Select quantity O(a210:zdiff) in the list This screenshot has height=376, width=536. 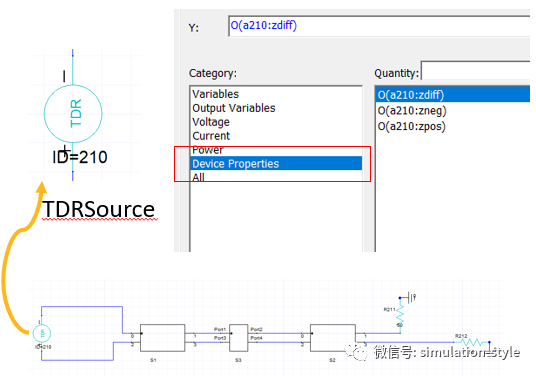pyautogui.click(x=453, y=95)
